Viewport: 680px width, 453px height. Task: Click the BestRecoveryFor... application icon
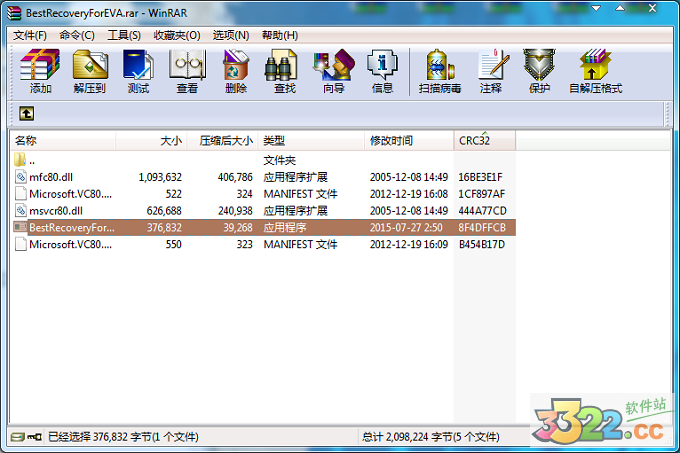[x=20, y=227]
